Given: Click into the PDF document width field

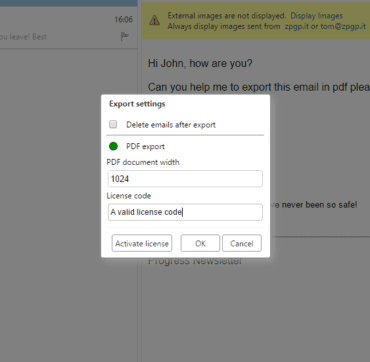Looking at the screenshot, I should click(185, 179).
